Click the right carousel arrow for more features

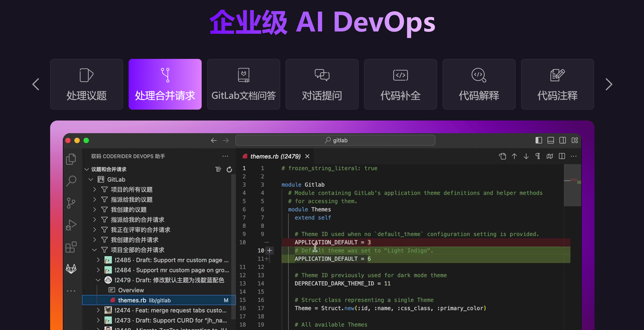(x=609, y=84)
